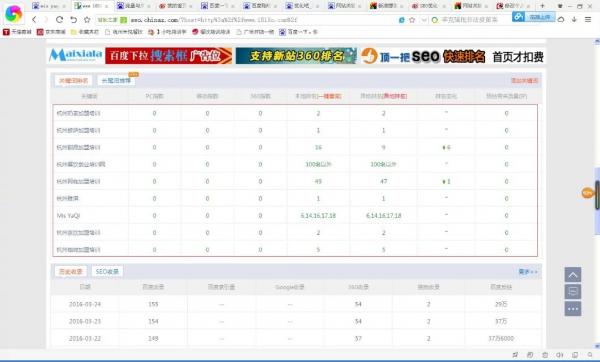Close the second active browser tab
Screen dimensions: 600x362
click(107, 6)
